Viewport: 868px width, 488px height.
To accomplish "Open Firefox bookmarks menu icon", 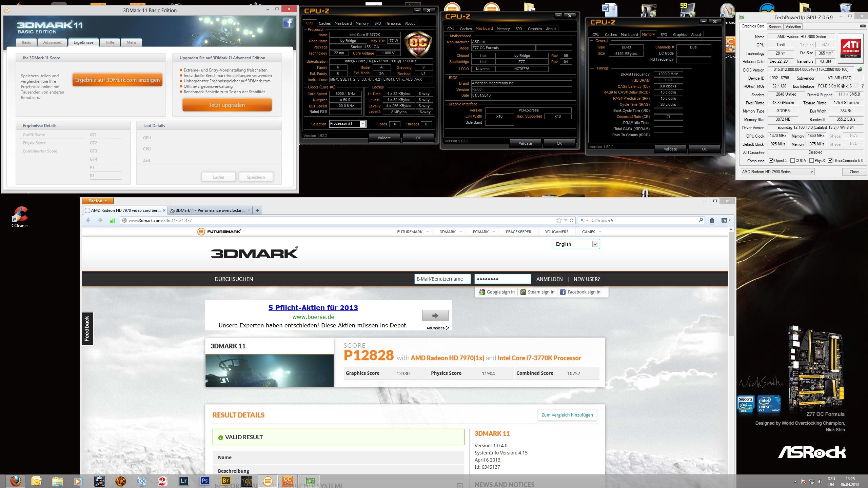I will (726, 220).
